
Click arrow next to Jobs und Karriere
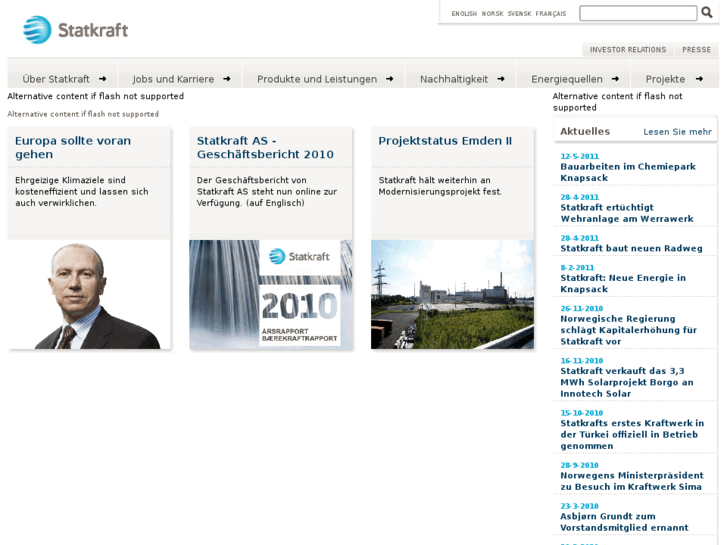(227, 79)
